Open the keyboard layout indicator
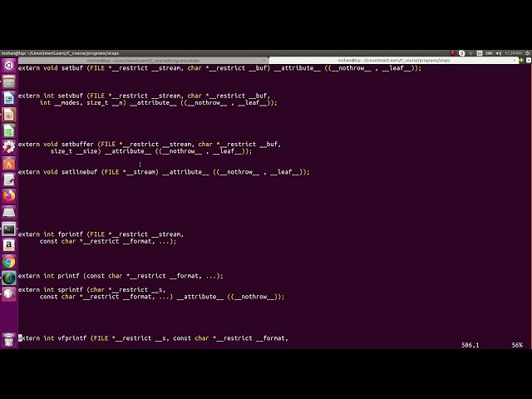532x399 pixels. click(480, 53)
